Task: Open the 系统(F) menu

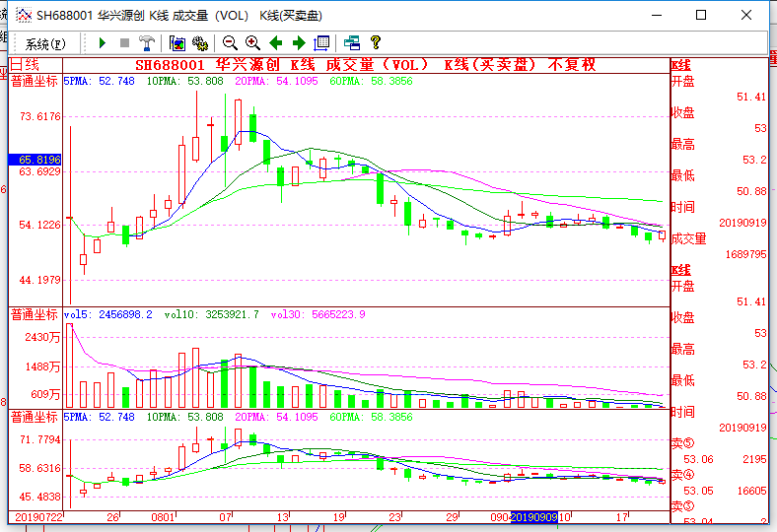Action: click(x=45, y=44)
